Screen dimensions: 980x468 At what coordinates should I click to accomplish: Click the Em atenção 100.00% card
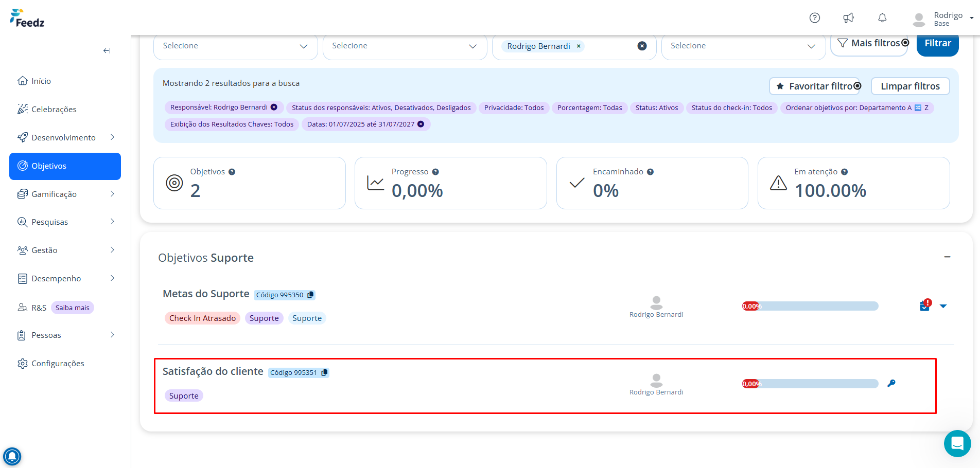[853, 183]
